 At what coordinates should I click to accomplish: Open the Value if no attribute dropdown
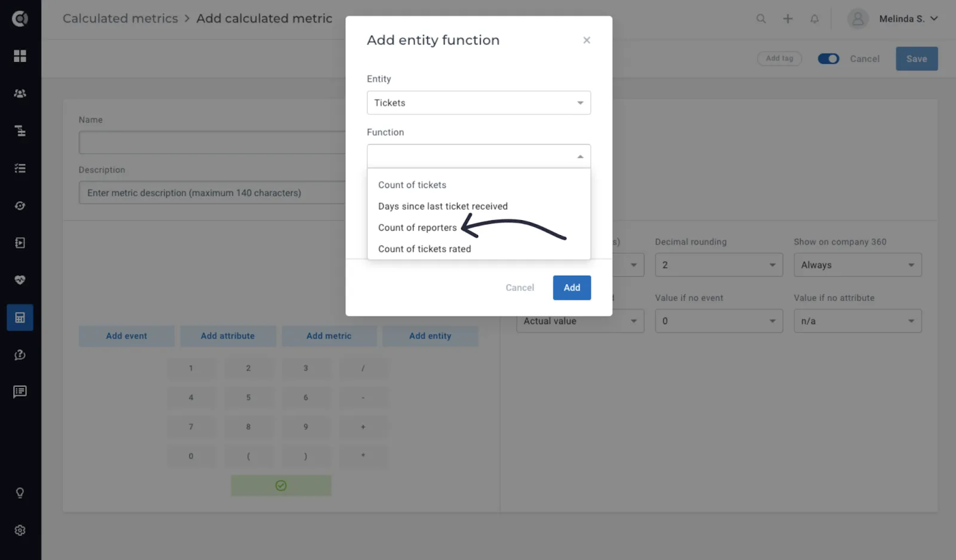click(x=857, y=321)
